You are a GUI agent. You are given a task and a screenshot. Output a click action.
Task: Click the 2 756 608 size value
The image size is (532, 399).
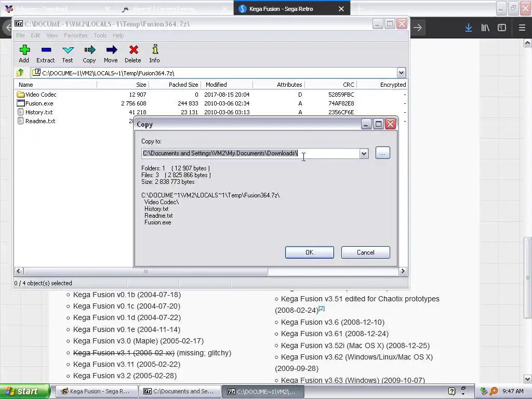click(134, 103)
